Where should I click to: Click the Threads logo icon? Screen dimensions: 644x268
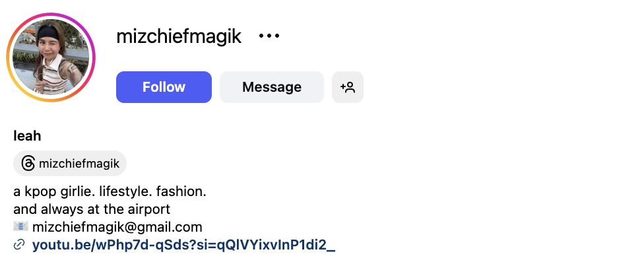[28, 164]
